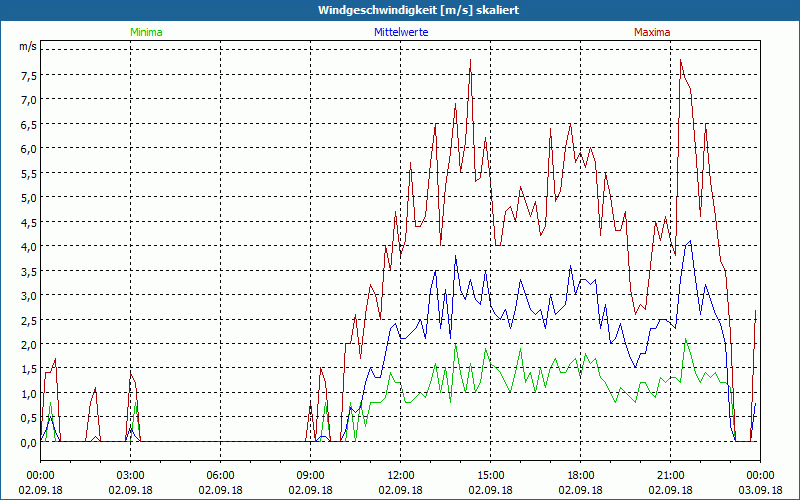This screenshot has height=500, width=800.
Task: Select the 06:00 time axis label
Action: point(221,475)
